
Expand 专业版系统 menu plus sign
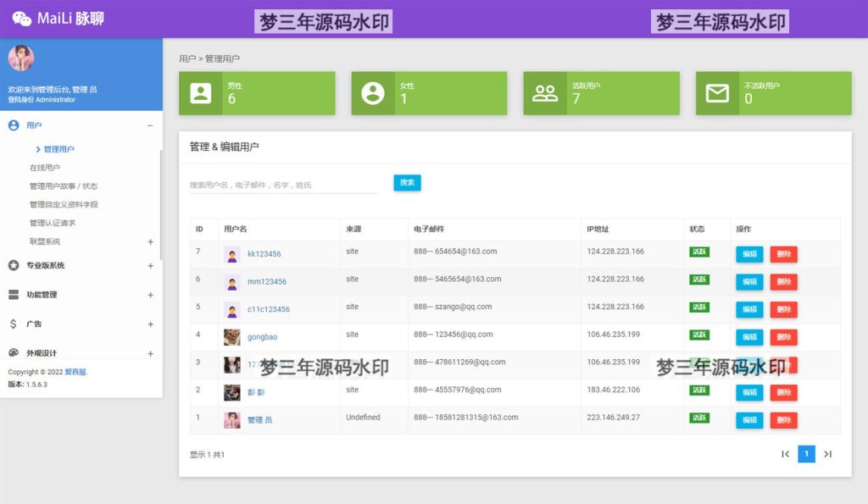[x=150, y=266]
